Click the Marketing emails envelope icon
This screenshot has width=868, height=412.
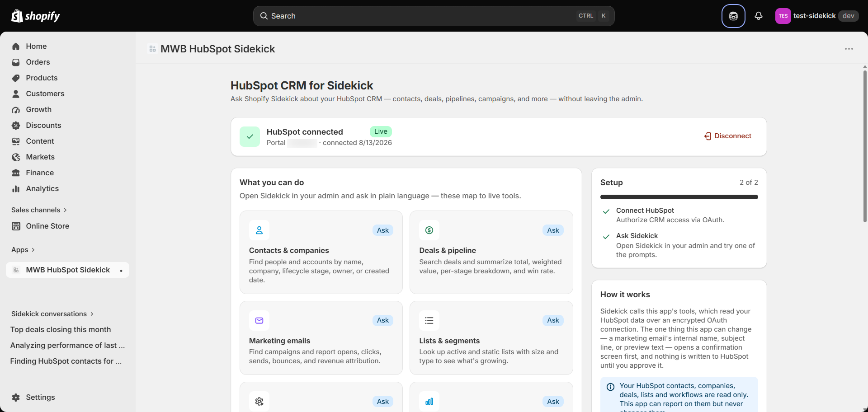click(x=259, y=320)
